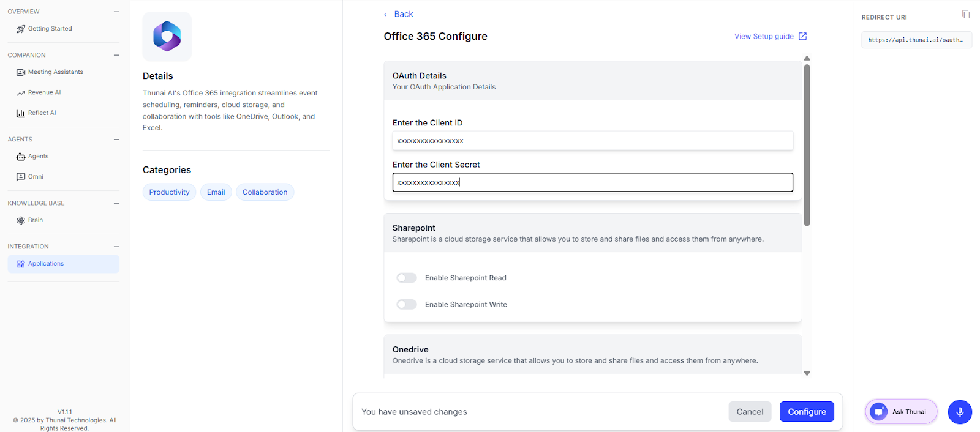Click the scrollbar down arrow
980x432 pixels.
coord(807,373)
